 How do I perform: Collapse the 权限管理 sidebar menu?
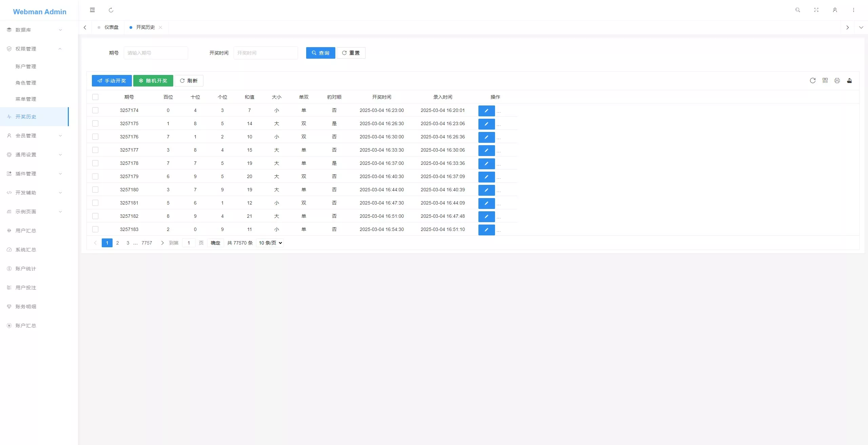[x=34, y=49]
